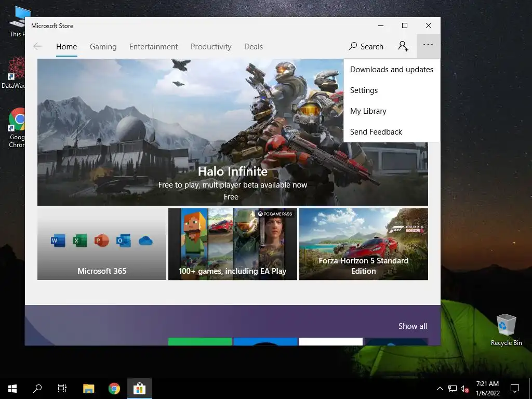532x399 pixels.
Task: Minimize the Microsoft Store window
Action: (x=381, y=26)
